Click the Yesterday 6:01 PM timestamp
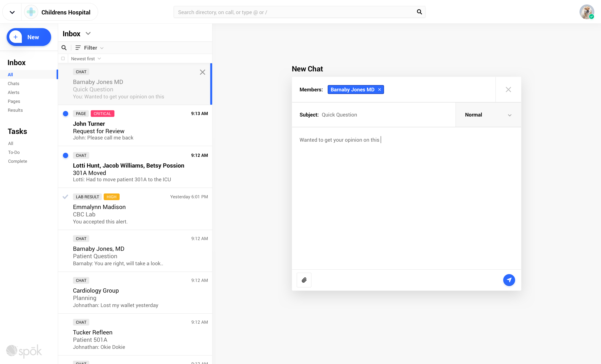Screen dimensions: 601x364 (189, 197)
